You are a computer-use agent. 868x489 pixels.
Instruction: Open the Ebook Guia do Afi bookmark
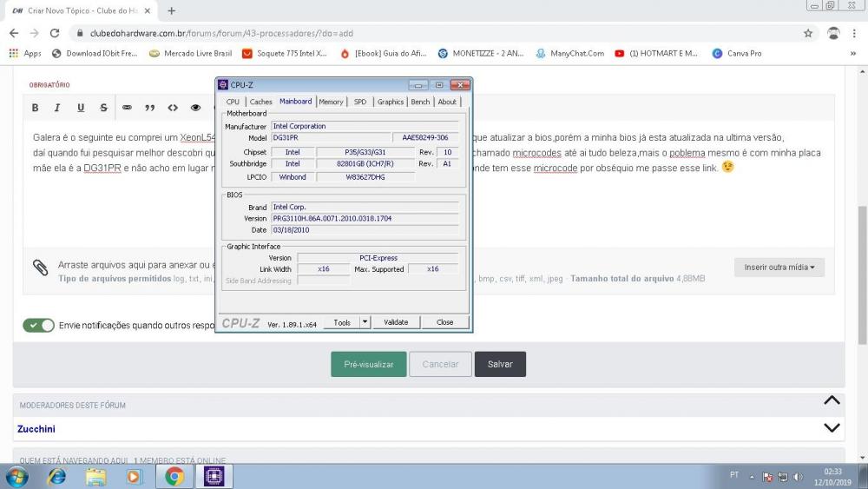[383, 53]
